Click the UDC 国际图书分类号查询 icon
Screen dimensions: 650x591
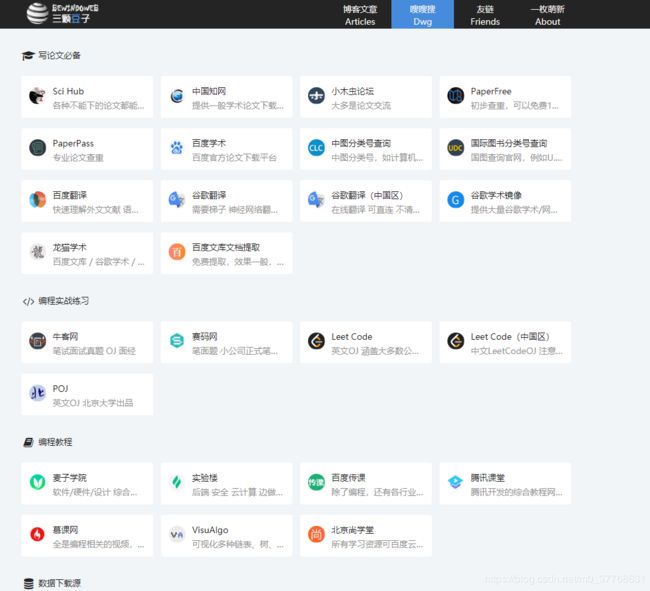(x=456, y=148)
